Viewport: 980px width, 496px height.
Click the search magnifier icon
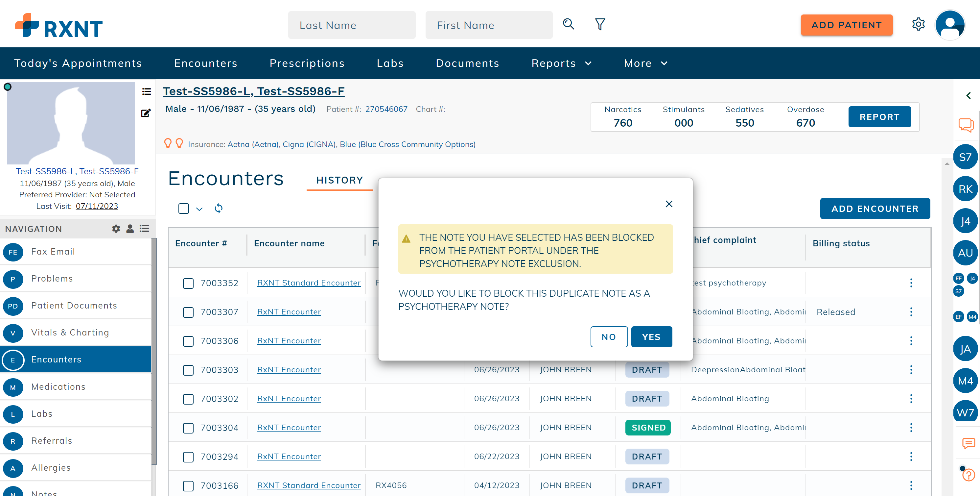pos(568,24)
